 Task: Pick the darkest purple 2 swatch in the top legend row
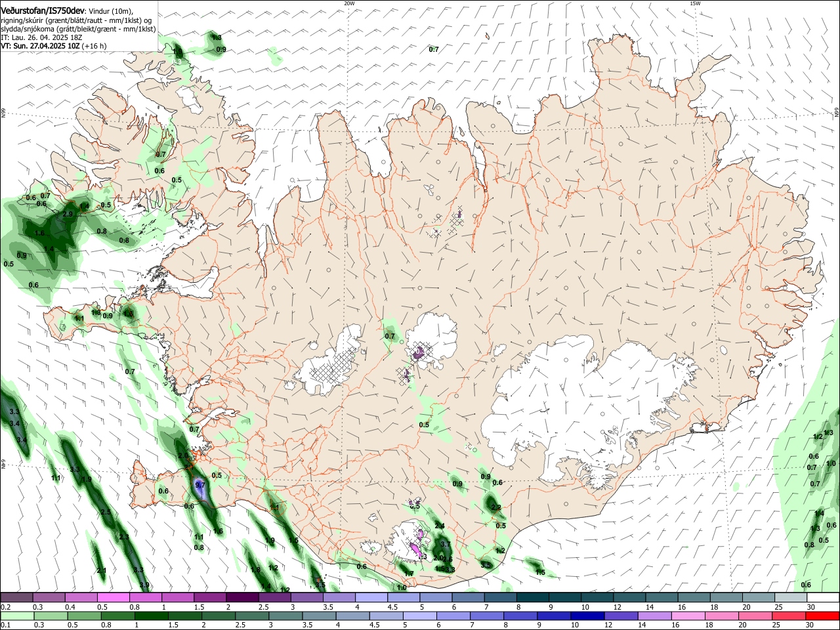pos(242,598)
